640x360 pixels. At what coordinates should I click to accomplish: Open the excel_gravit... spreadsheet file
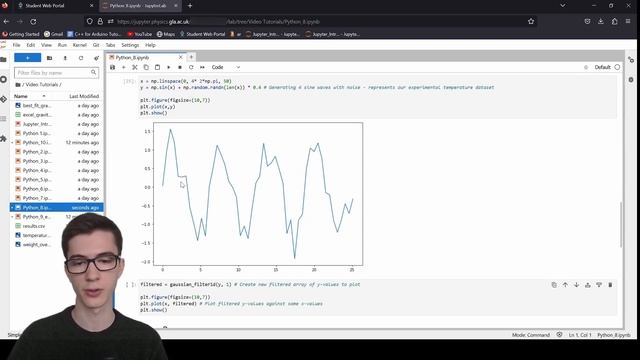pos(56,115)
